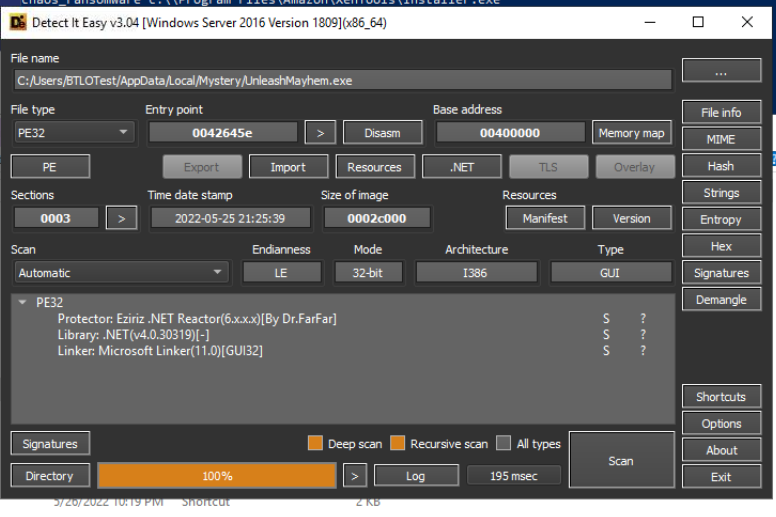776x517 pixels.
Task: Disable the Recursive scan checkbox
Action: point(398,444)
